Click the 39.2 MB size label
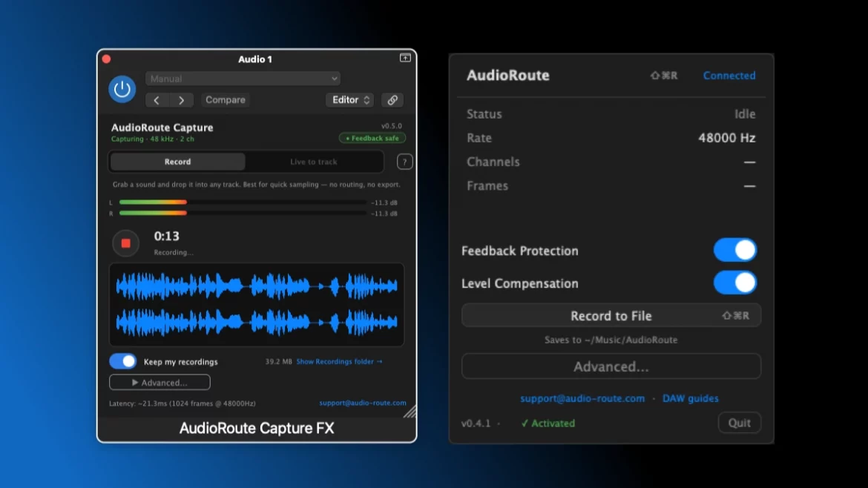 pyautogui.click(x=278, y=361)
